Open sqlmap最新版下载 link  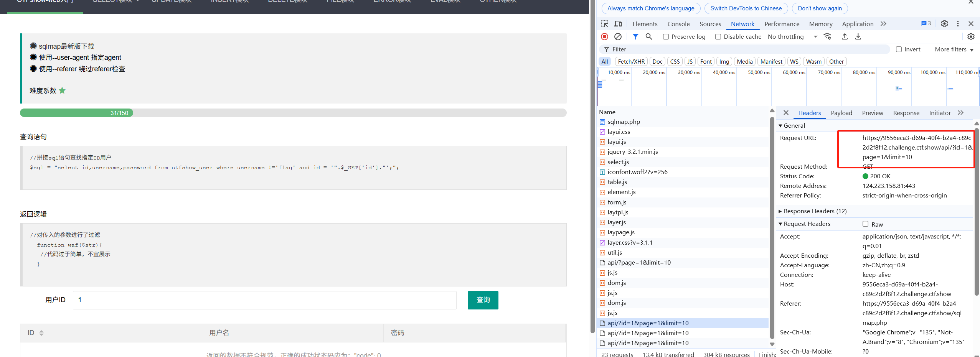coord(66,46)
